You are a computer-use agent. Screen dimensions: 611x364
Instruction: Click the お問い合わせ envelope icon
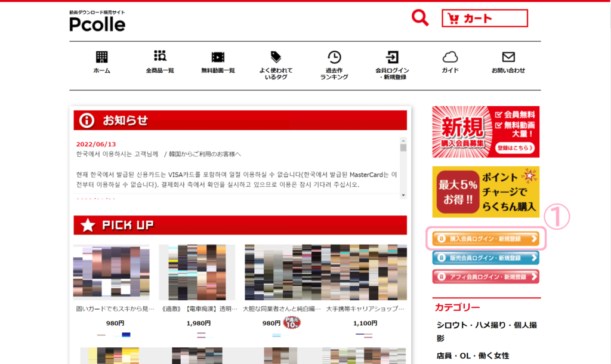tap(508, 57)
